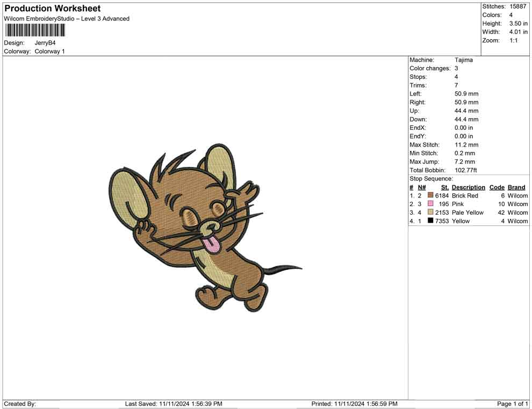The height and width of the screenshot is (409, 532).
Task: Click the 'Color changes:' label
Action: pos(430,69)
